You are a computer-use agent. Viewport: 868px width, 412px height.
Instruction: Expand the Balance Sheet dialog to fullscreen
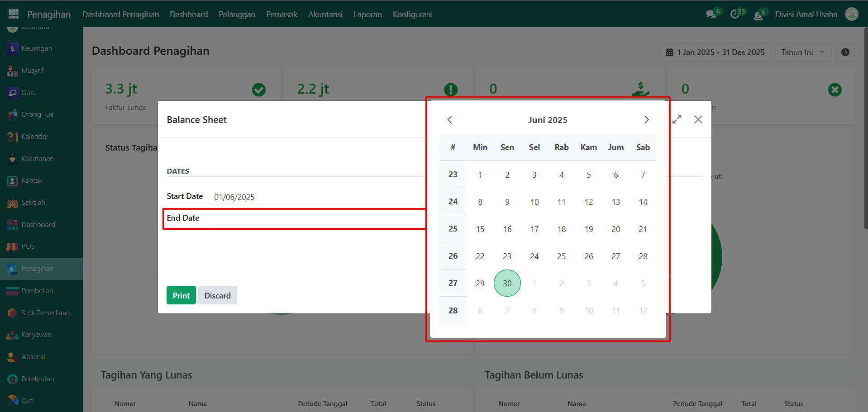click(677, 119)
